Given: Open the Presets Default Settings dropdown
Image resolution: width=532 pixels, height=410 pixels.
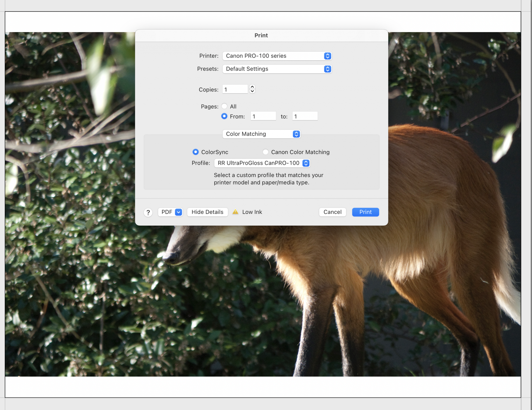Looking at the screenshot, I should point(277,69).
